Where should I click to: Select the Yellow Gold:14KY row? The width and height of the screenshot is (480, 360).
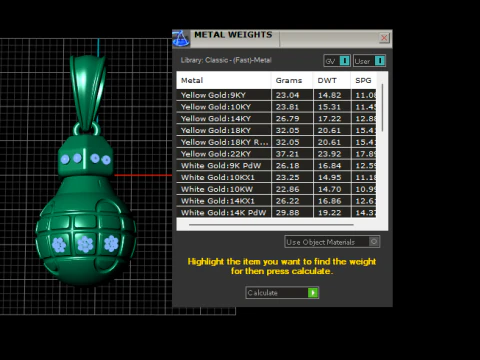pyautogui.click(x=276, y=118)
